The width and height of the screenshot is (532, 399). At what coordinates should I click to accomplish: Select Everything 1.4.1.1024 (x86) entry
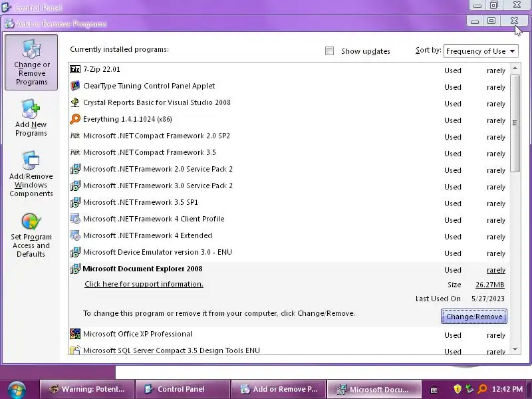289,120
